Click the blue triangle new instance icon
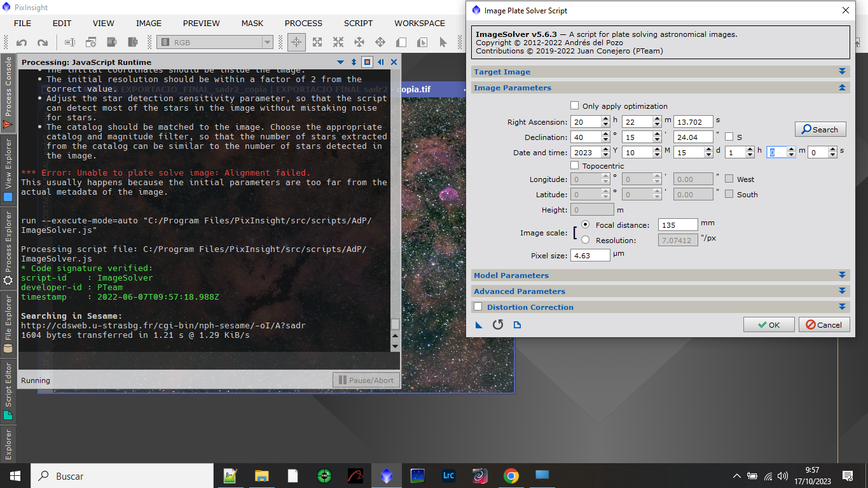The height and width of the screenshot is (488, 868). pos(479,324)
